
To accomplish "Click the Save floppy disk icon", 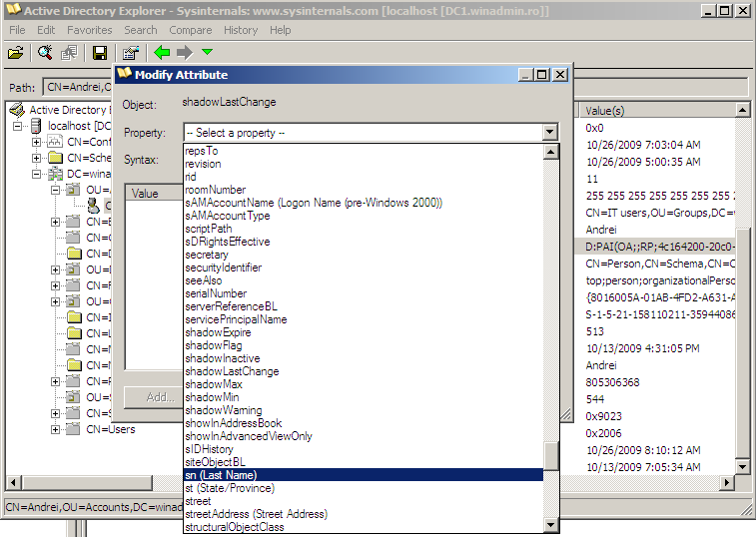I will tap(100, 53).
